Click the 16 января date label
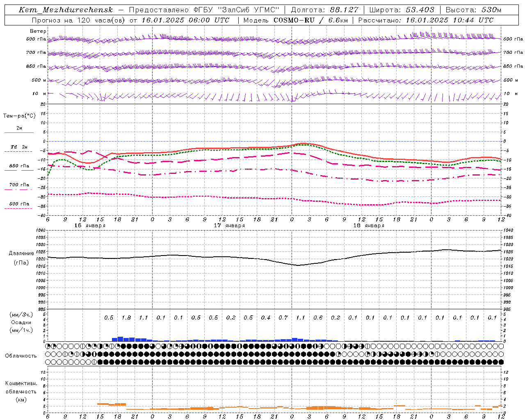This screenshot has height=420, width=525. coord(90,226)
